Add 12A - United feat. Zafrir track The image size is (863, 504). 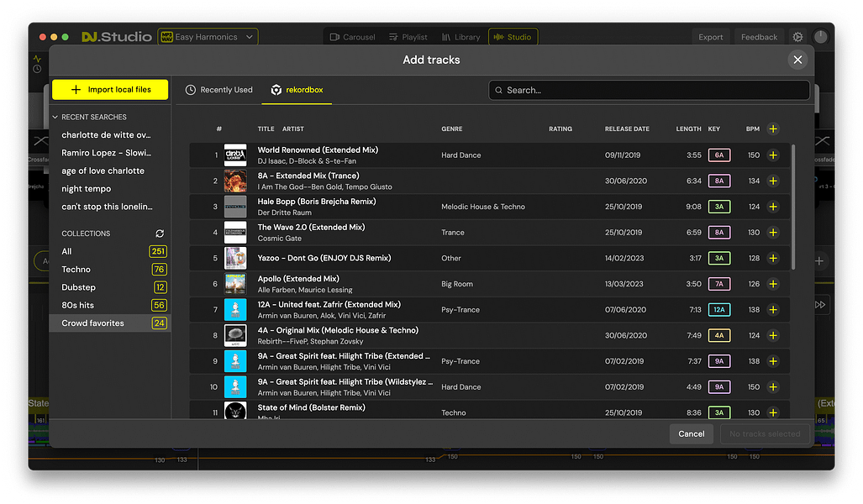pos(773,310)
